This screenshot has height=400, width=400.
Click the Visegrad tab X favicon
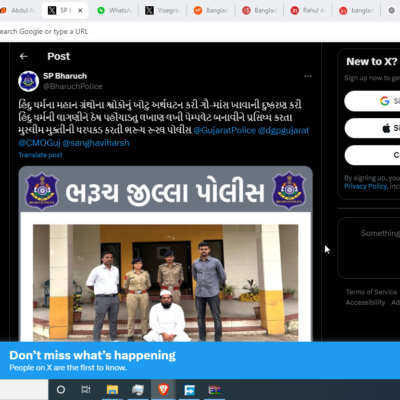click(x=149, y=11)
